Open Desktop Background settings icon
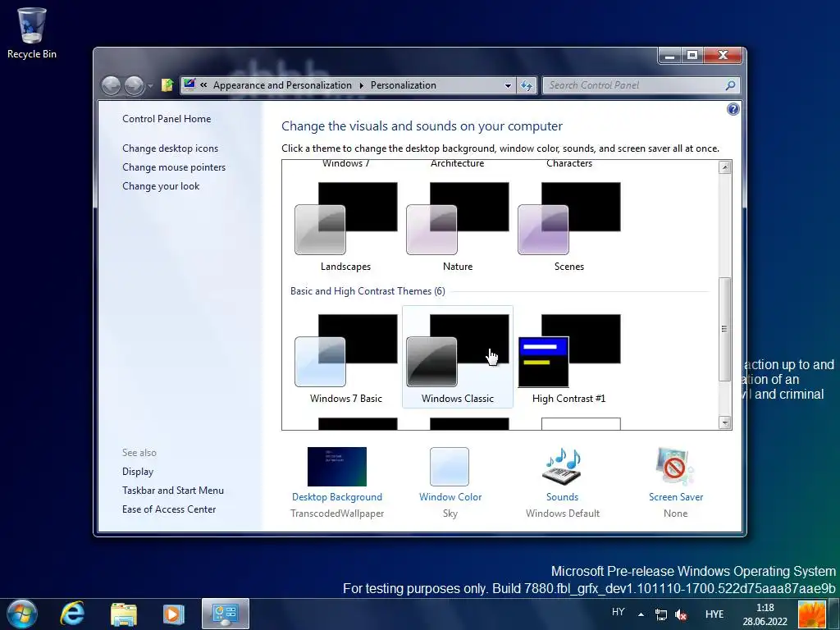This screenshot has height=630, width=840. pyautogui.click(x=337, y=467)
